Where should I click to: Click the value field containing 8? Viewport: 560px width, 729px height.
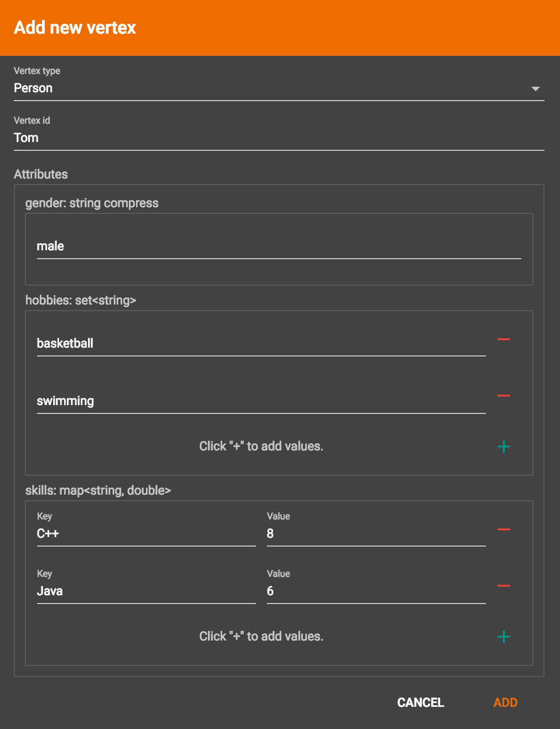coord(375,533)
